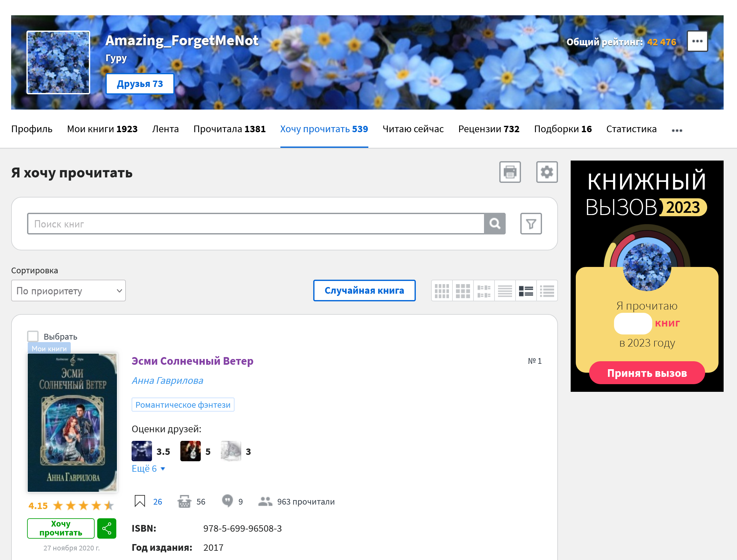This screenshot has height=560, width=737.
Task: Click the date 27 ноября 2020 г.
Action: pos(71,548)
